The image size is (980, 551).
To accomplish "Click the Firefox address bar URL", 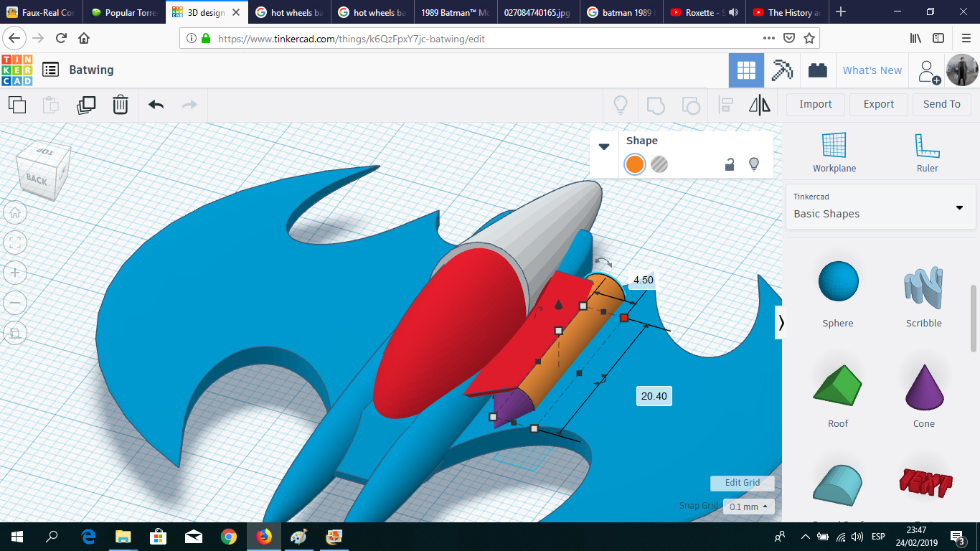I will [x=352, y=39].
